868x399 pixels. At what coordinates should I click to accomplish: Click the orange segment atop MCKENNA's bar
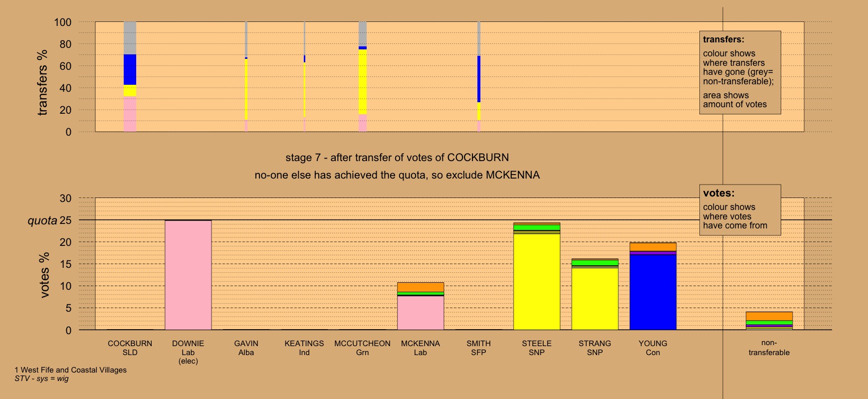point(421,287)
